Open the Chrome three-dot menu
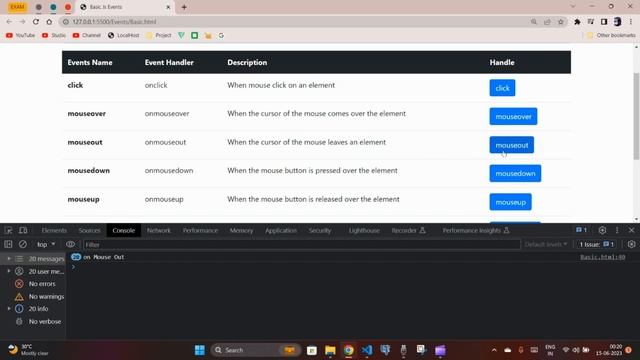This screenshot has width=640, height=360. [631, 22]
